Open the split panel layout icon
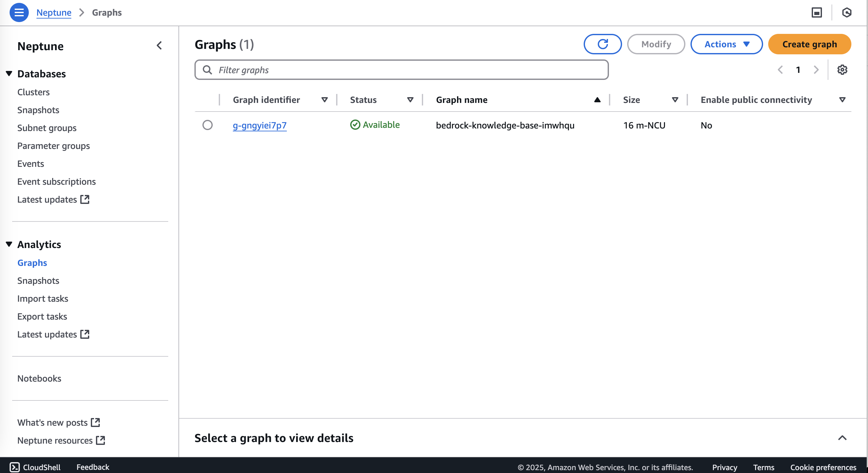868x473 pixels. (817, 12)
